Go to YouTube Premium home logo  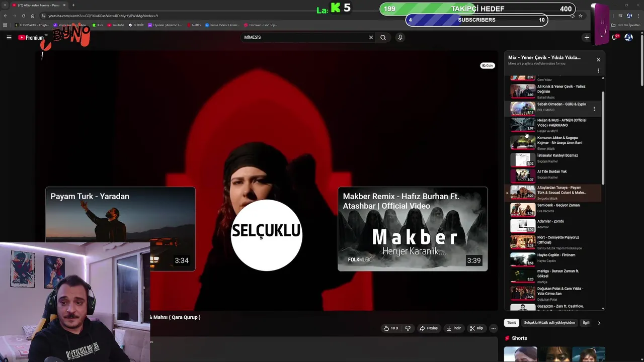click(31, 38)
